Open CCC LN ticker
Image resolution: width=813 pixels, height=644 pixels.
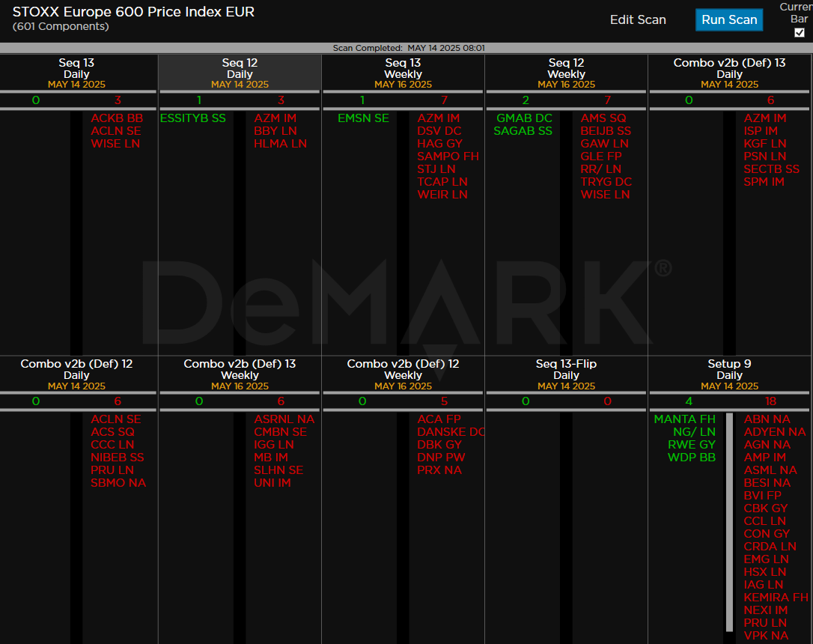click(x=112, y=445)
